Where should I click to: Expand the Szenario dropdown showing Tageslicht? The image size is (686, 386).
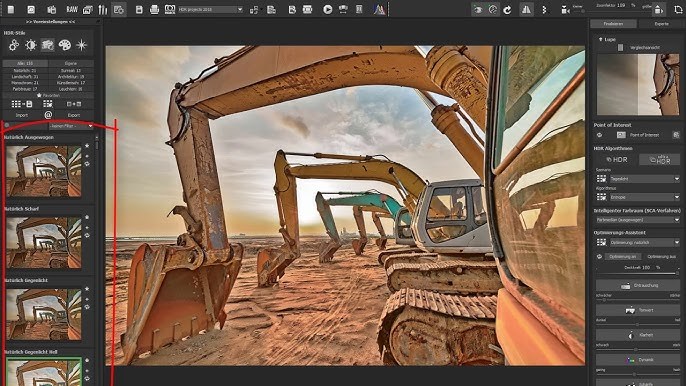pos(644,179)
